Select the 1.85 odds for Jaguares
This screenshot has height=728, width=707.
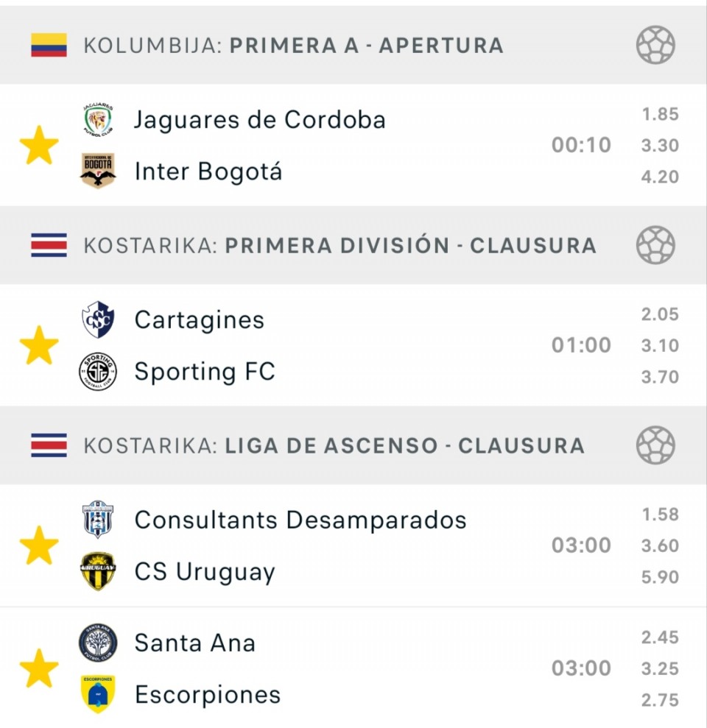pyautogui.click(x=659, y=114)
